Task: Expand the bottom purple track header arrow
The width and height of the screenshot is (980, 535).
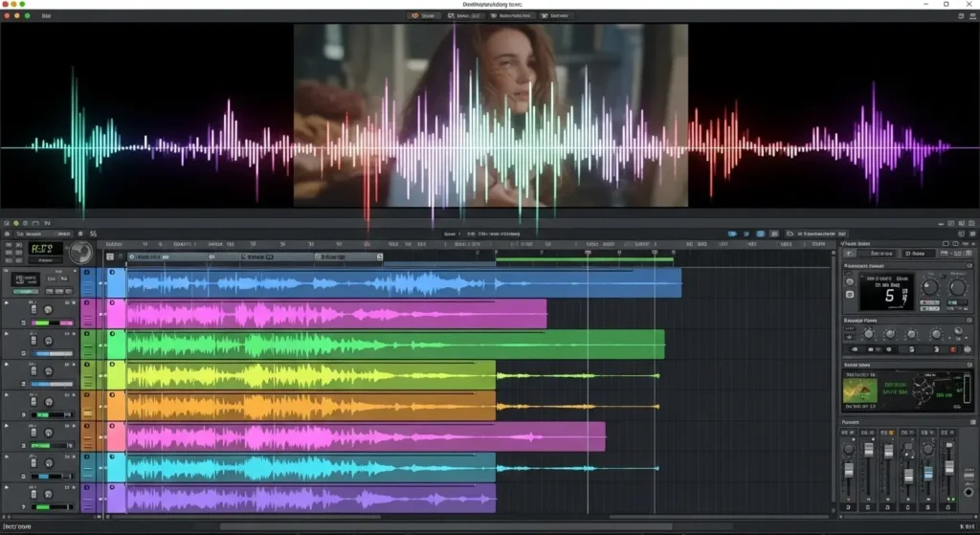Action: pos(7,487)
